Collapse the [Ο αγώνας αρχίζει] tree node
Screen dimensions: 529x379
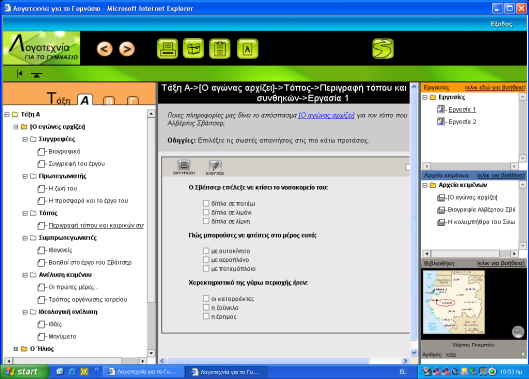pos(16,127)
